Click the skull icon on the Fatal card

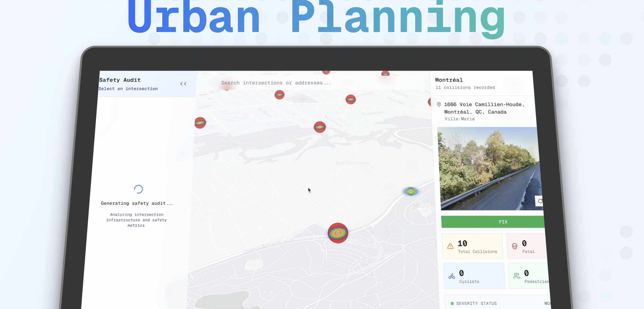pyautogui.click(x=514, y=246)
